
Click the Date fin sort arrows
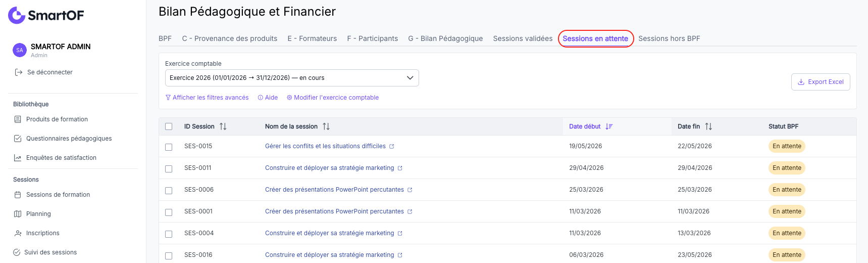(708, 126)
